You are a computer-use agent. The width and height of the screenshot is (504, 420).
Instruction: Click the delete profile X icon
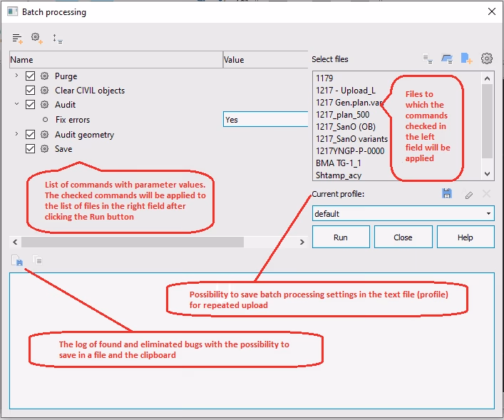click(x=486, y=193)
